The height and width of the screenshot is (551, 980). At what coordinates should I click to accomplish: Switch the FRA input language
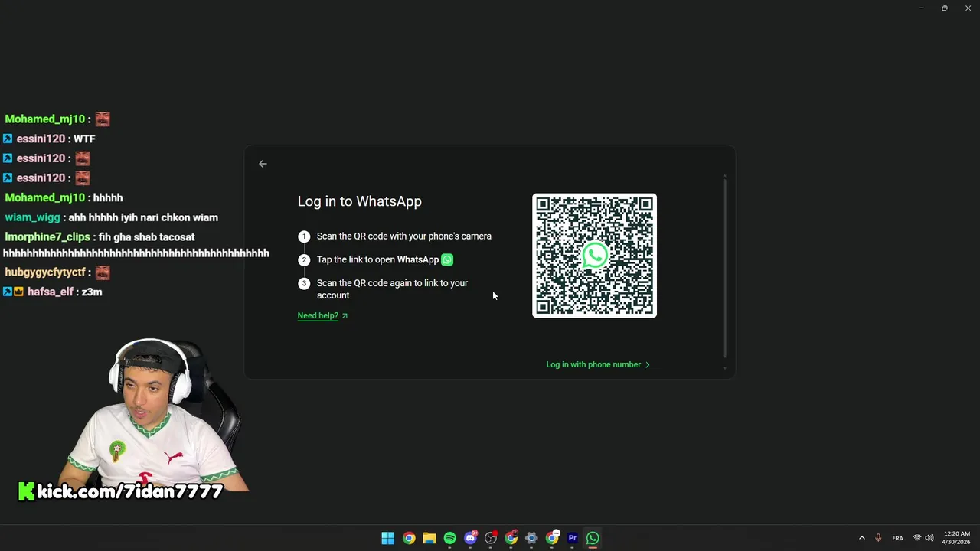tap(897, 538)
